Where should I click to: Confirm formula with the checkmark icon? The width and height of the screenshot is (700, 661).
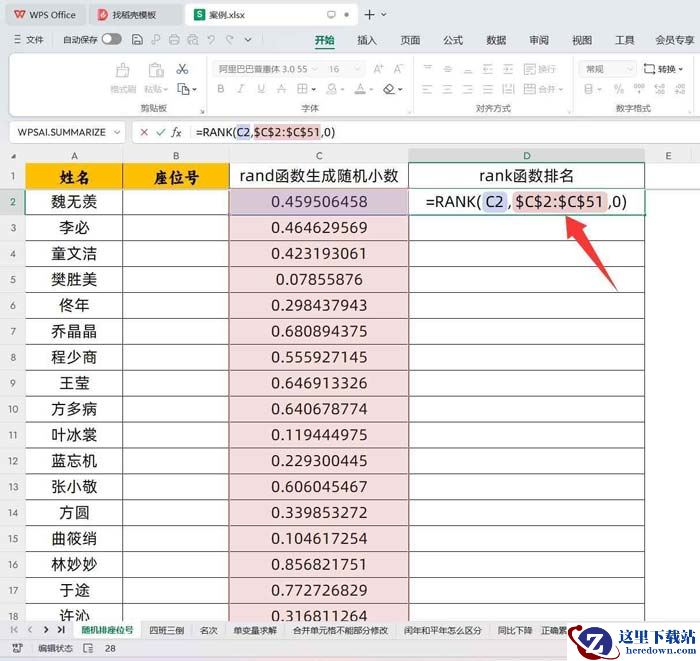(160, 132)
